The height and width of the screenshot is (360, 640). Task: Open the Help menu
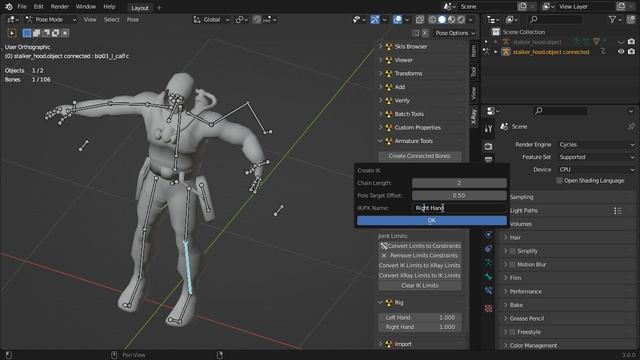(x=109, y=7)
